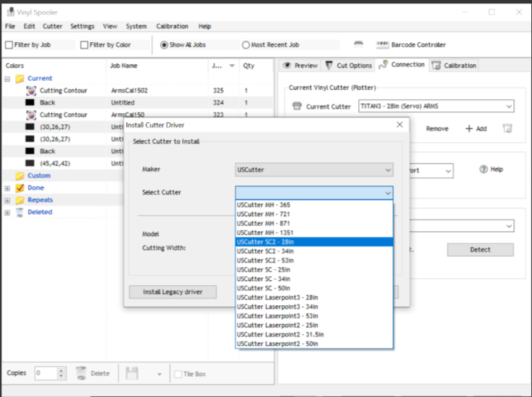Click the Current Cutter plotter icon
This screenshot has height=397, width=532.
297,106
